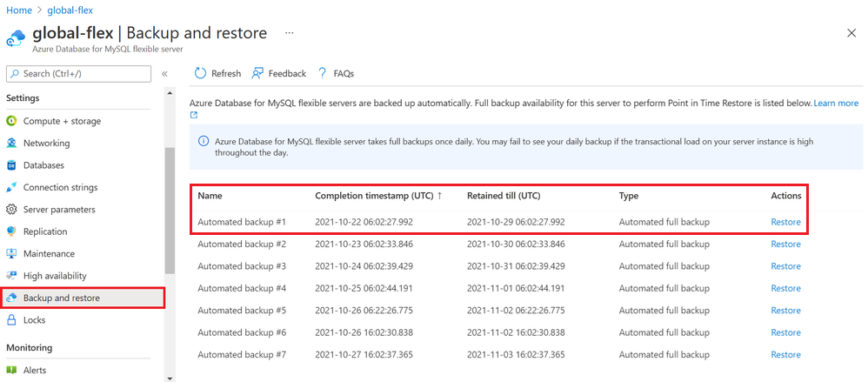This screenshot has width=868, height=382.
Task: Click Automated backup #6 name cell
Action: coord(242,332)
